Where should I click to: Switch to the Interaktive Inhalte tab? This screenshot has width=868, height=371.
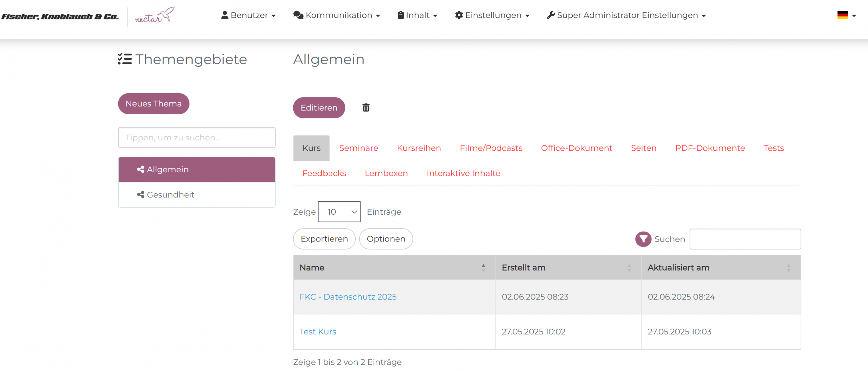click(463, 173)
